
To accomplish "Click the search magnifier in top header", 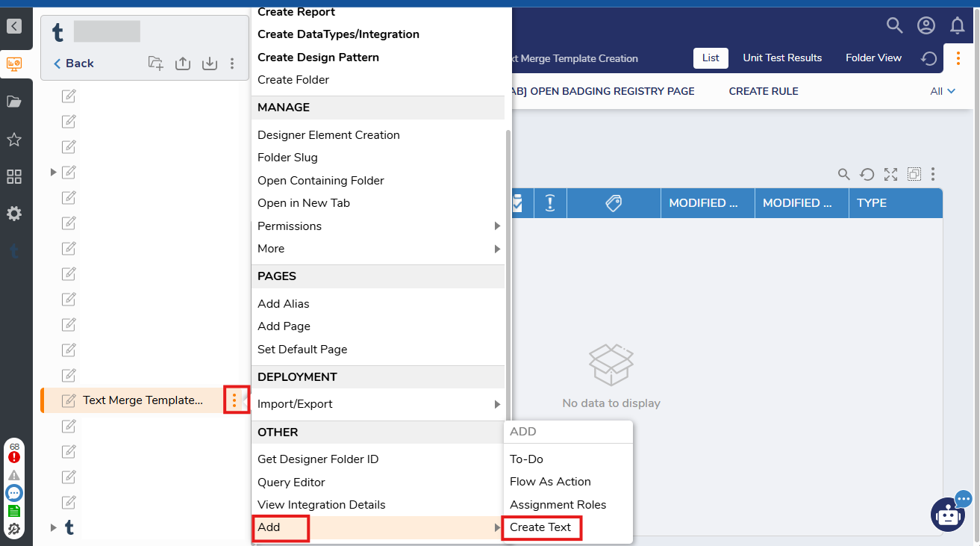I will click(x=894, y=25).
